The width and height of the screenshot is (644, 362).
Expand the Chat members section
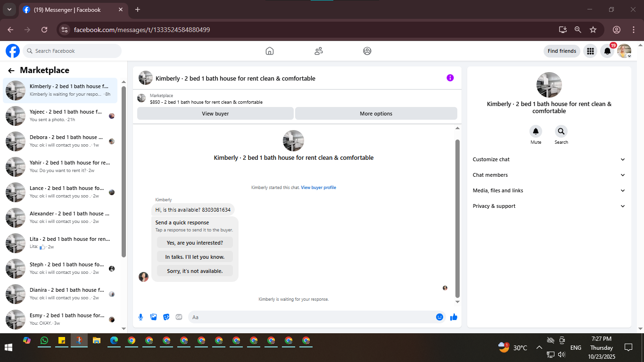(549, 175)
